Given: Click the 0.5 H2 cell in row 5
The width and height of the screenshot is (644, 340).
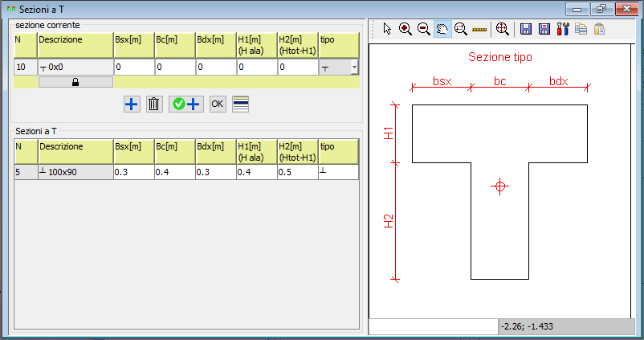Looking at the screenshot, I should coord(298,172).
